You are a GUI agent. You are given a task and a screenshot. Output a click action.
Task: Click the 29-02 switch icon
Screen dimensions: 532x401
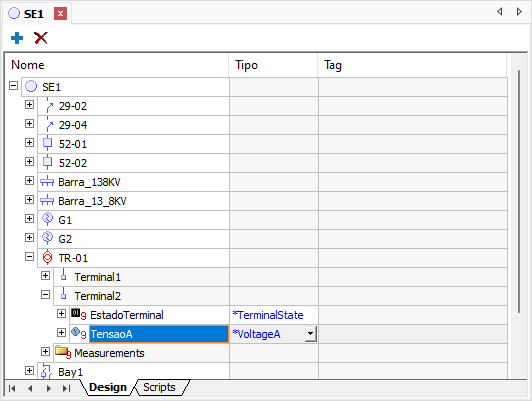[49, 106]
